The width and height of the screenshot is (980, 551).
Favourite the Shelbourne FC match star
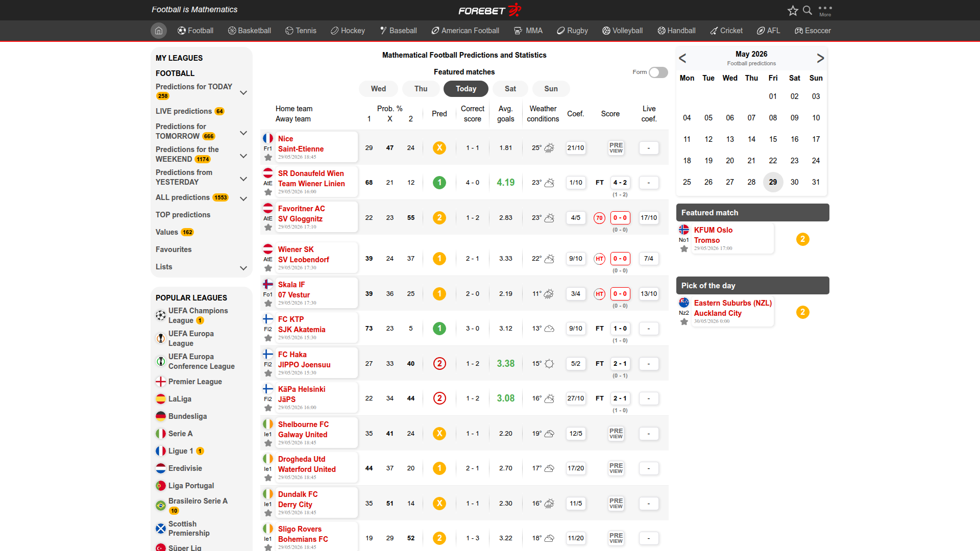(x=268, y=443)
